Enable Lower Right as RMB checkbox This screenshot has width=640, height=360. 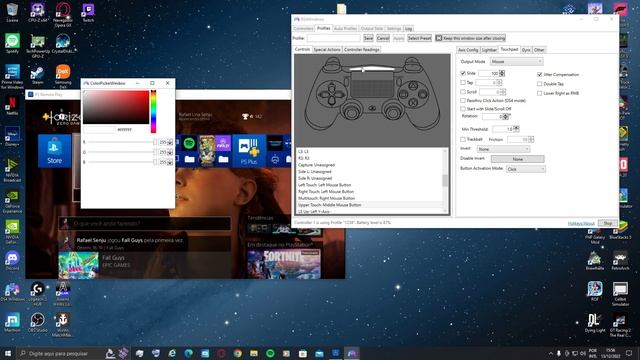(x=540, y=93)
